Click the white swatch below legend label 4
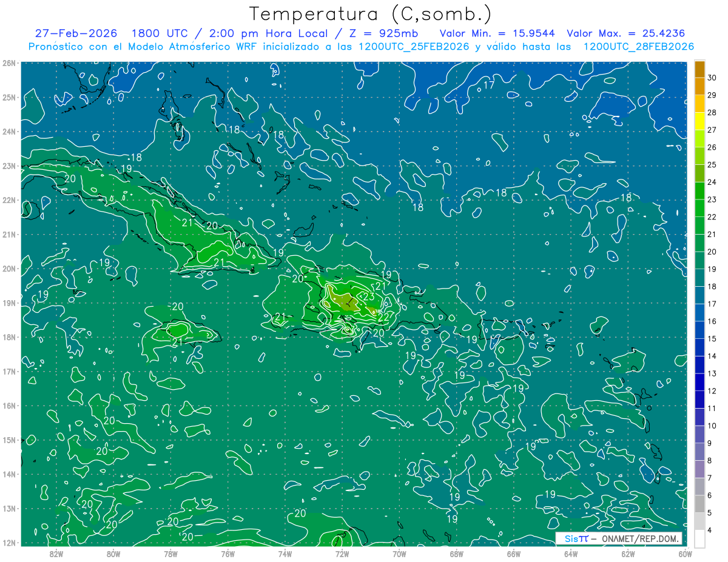 [699, 538]
